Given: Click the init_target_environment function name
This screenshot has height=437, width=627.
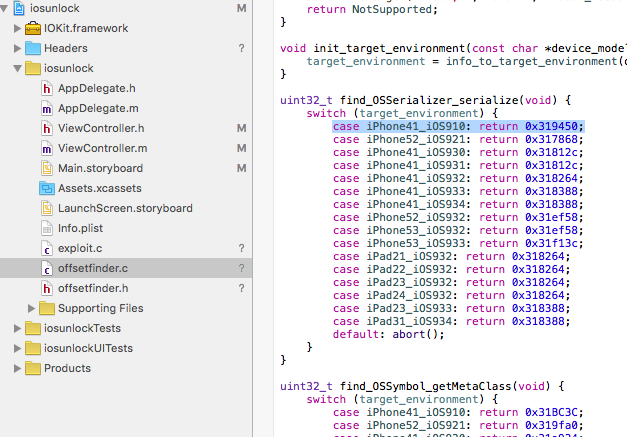Looking at the screenshot, I should click(389, 48).
